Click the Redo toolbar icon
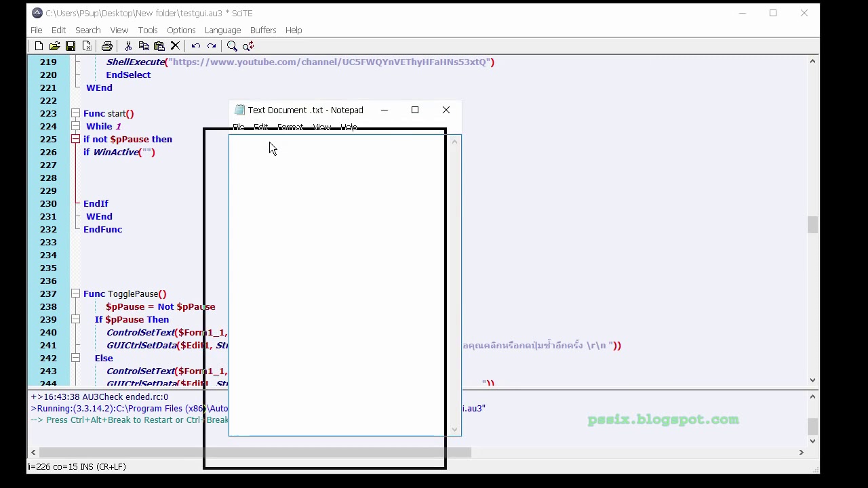This screenshot has width=868, height=488. point(212,46)
